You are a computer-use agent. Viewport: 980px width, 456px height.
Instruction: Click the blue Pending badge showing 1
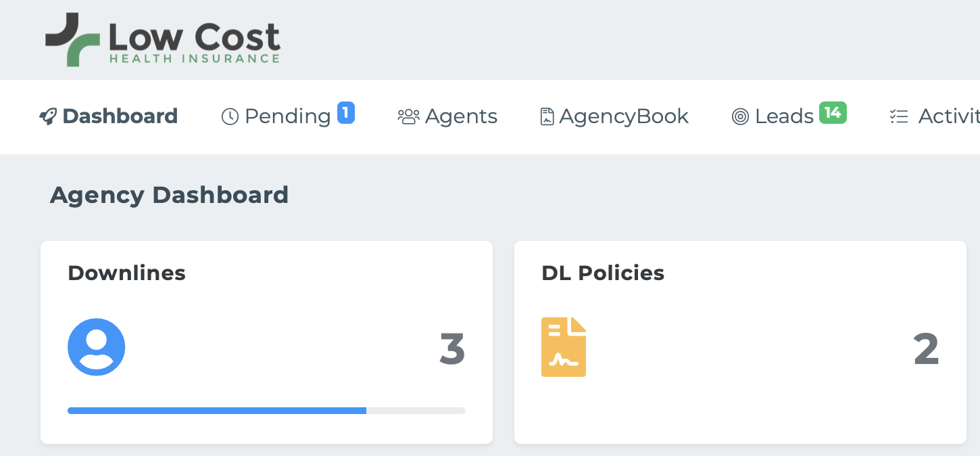click(x=346, y=112)
